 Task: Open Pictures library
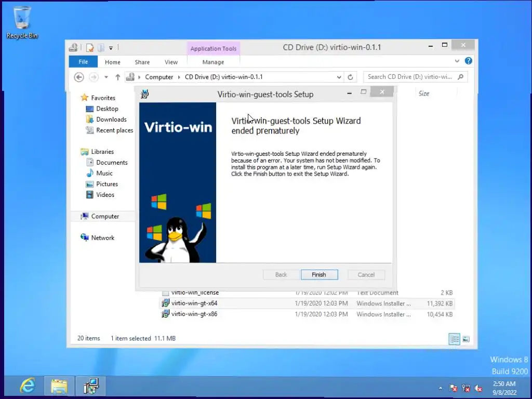coord(107,184)
